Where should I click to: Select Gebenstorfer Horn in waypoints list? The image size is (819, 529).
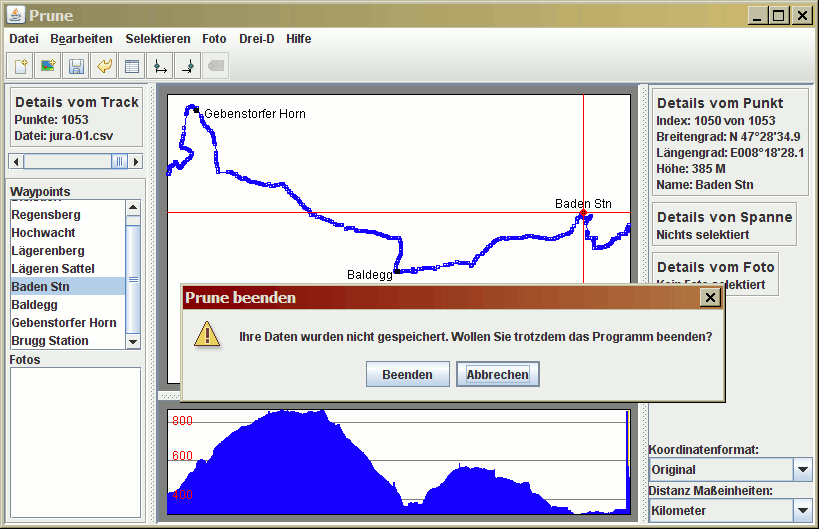64,323
